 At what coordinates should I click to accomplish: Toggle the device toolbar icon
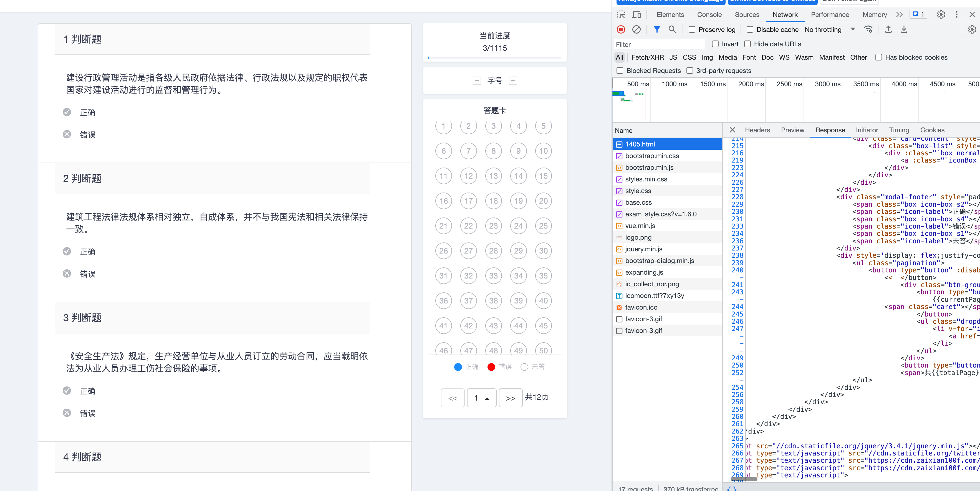[637, 14]
